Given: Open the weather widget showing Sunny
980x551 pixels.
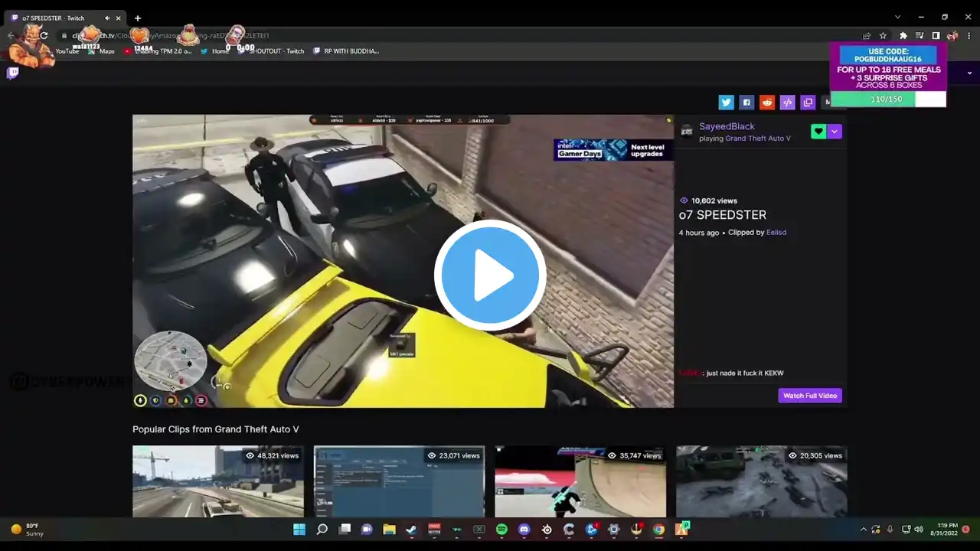Looking at the screenshot, I should (x=28, y=529).
